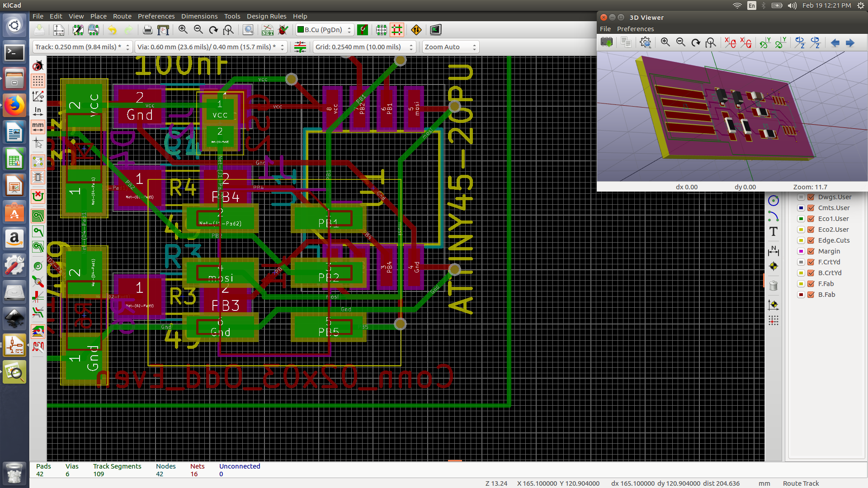Viewport: 868px width, 488px height.
Task: Open File menu in 3D Viewer
Action: point(605,29)
